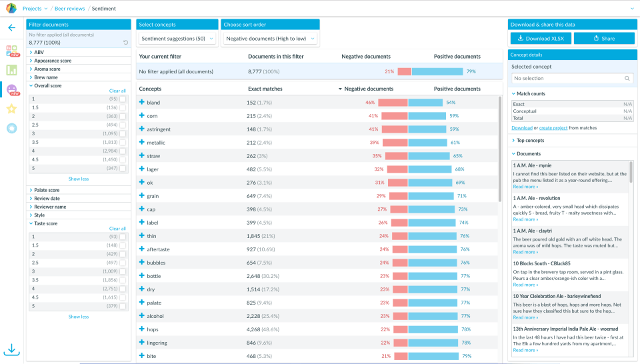
Task: Expand the Top concepts section
Action: (x=530, y=141)
